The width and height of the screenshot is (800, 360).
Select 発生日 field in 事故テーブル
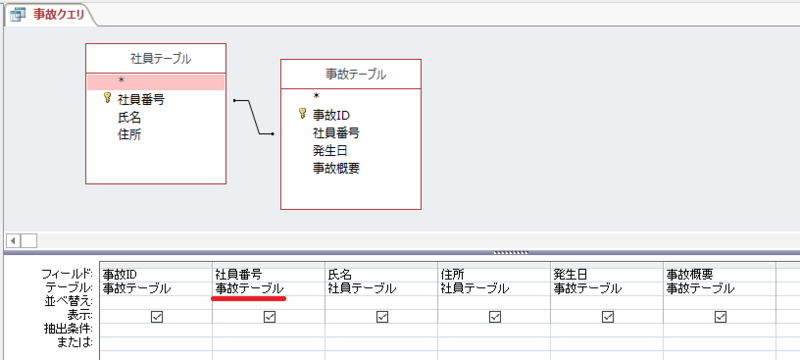pyautogui.click(x=330, y=151)
